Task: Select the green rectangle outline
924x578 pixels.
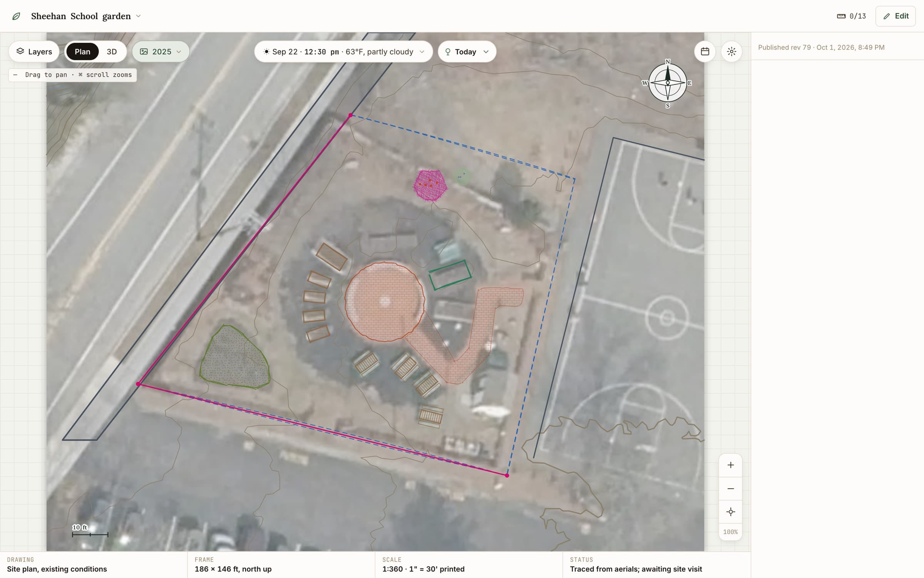Action: [x=450, y=275]
